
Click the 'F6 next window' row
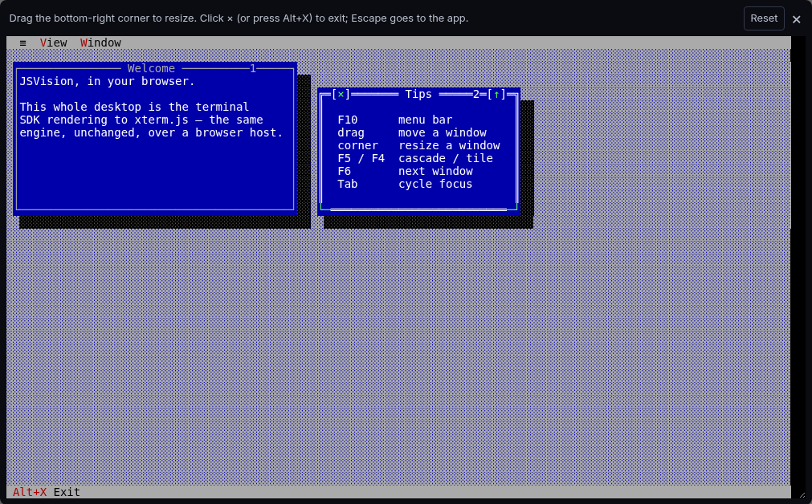pyautogui.click(x=405, y=171)
